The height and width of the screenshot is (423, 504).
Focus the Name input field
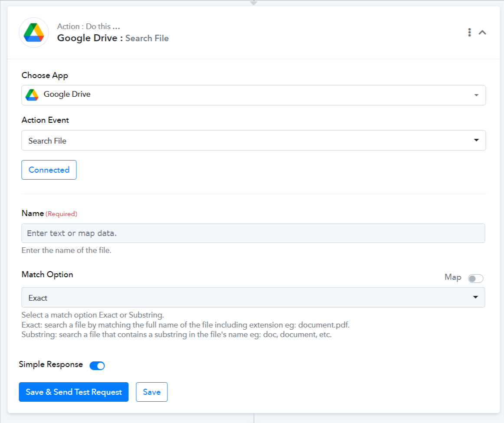point(253,233)
